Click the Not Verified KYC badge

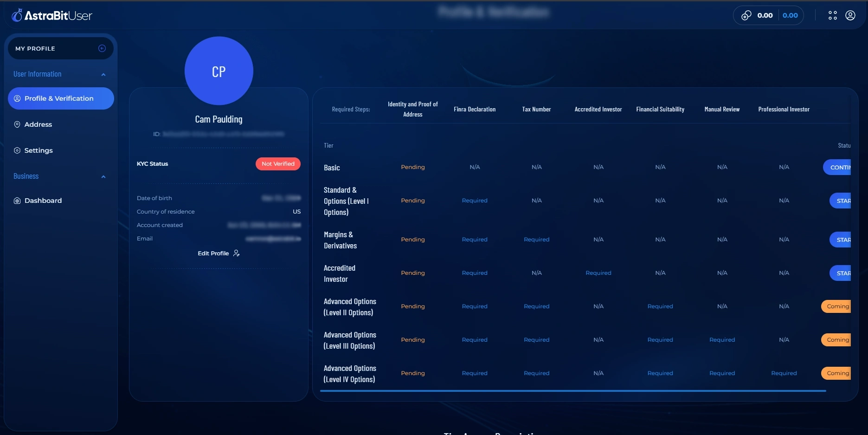[278, 164]
